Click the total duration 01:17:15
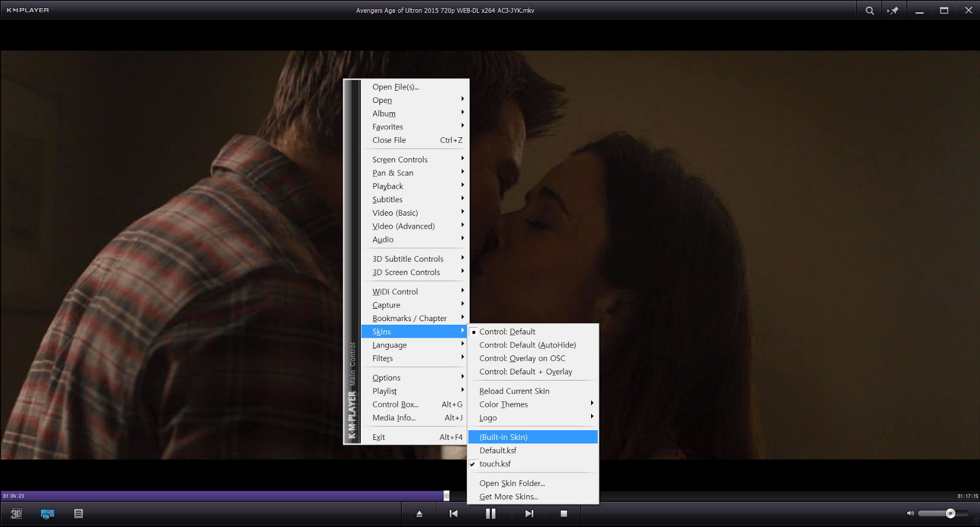Viewport: 980px width, 527px height. tap(968, 496)
